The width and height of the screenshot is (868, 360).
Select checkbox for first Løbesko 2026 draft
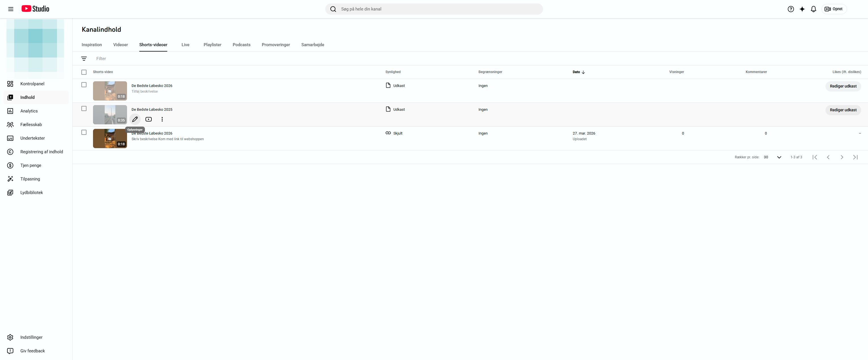tap(84, 85)
